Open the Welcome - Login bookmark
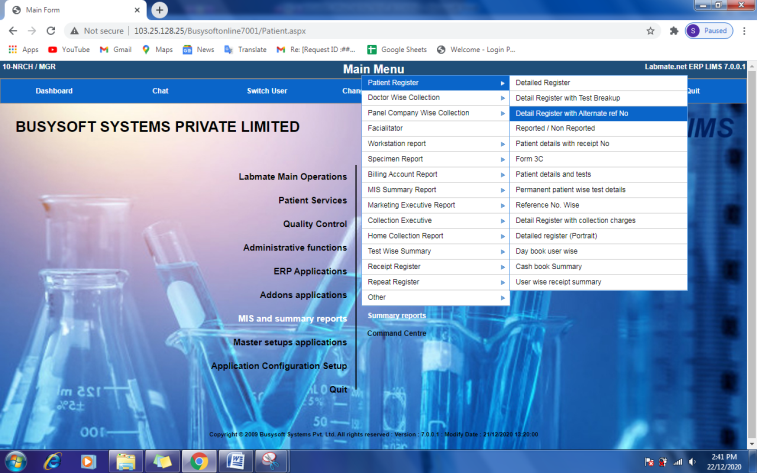This screenshot has width=757, height=473. 476,49
